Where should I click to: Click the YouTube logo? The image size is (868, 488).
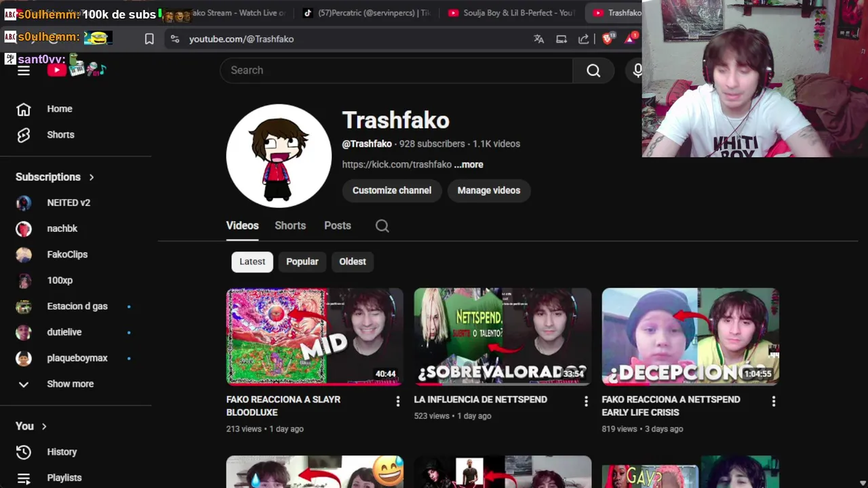pyautogui.click(x=57, y=70)
